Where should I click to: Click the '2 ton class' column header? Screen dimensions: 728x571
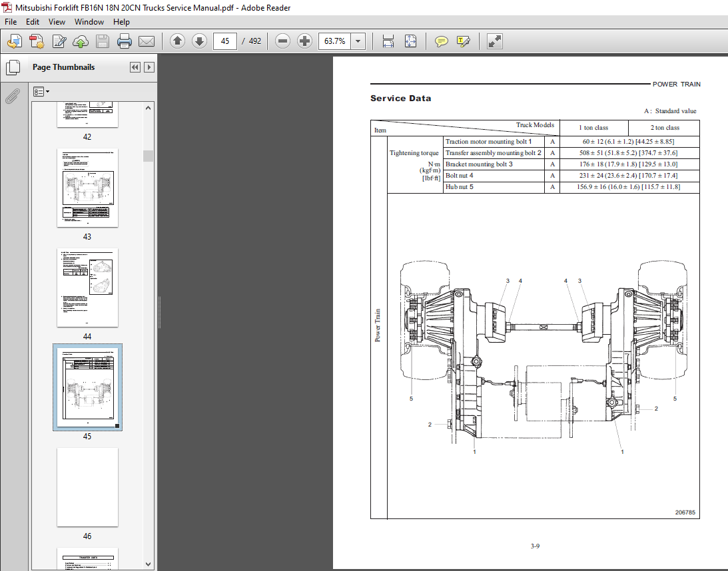coord(665,128)
